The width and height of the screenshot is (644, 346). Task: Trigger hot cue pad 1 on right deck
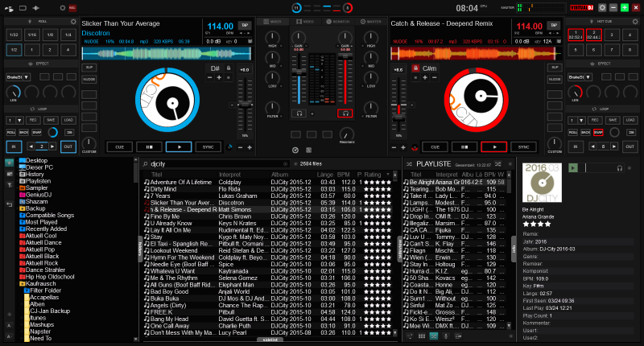click(x=576, y=35)
